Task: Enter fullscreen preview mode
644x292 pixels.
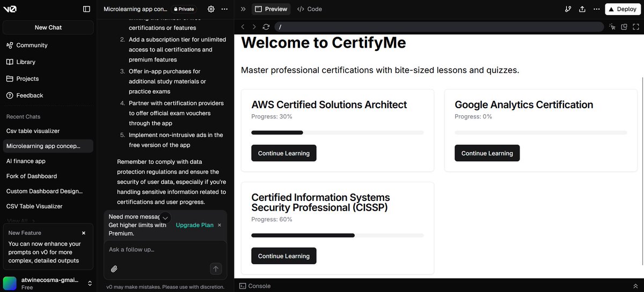Action: click(635, 27)
